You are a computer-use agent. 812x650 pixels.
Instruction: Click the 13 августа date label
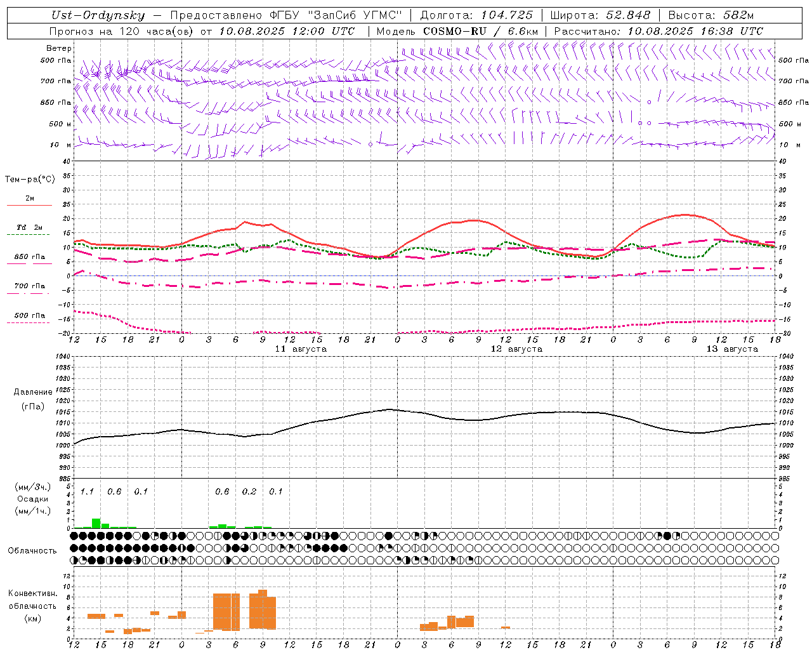click(x=732, y=349)
